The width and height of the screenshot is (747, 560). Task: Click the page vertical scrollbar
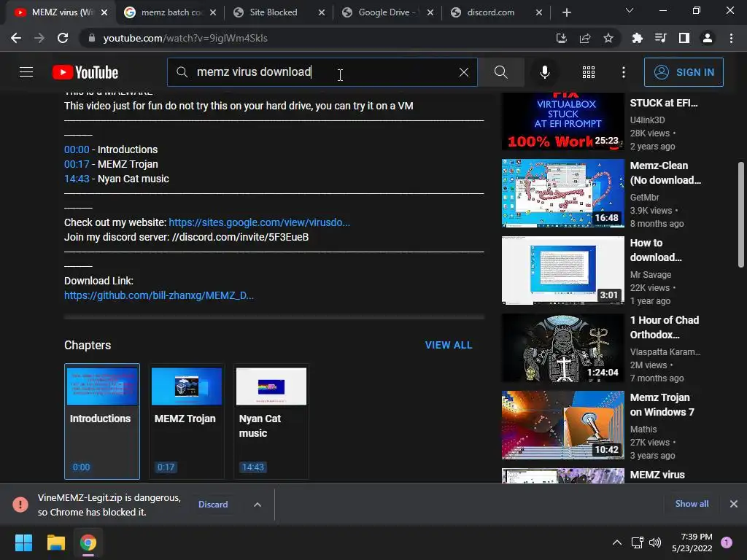coord(740,214)
